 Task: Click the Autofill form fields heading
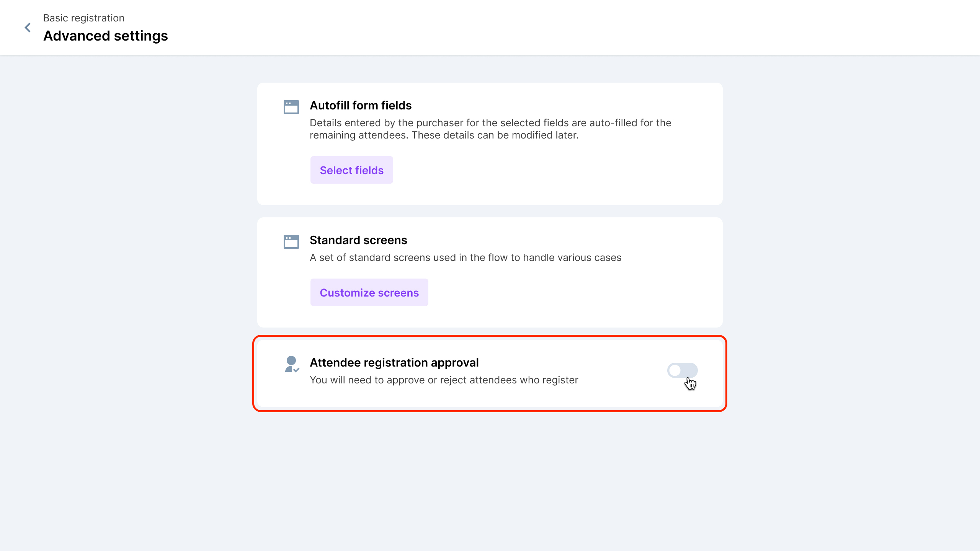(361, 106)
